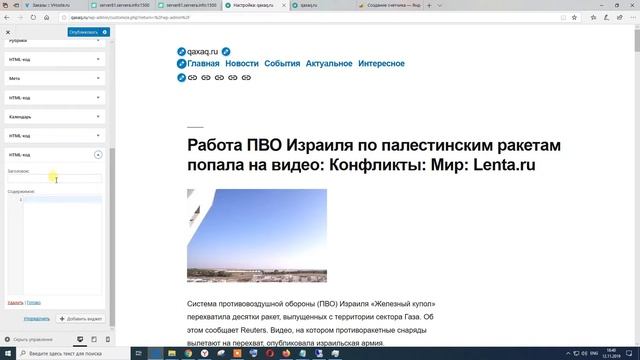640x360 pixels.
Task: Open Task View on the taskbar
Action: pyautogui.click(x=139, y=353)
